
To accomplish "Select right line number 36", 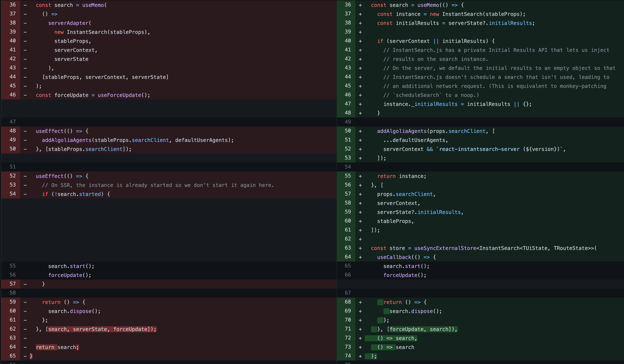I will tap(348, 5).
